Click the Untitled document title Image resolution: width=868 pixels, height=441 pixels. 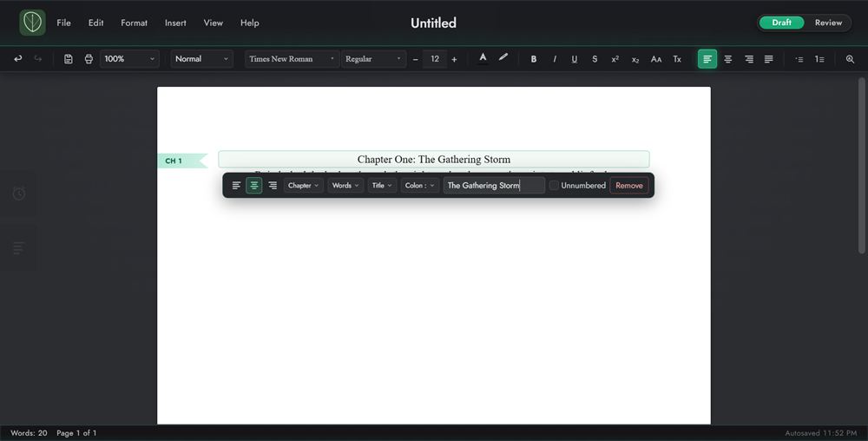coord(433,23)
